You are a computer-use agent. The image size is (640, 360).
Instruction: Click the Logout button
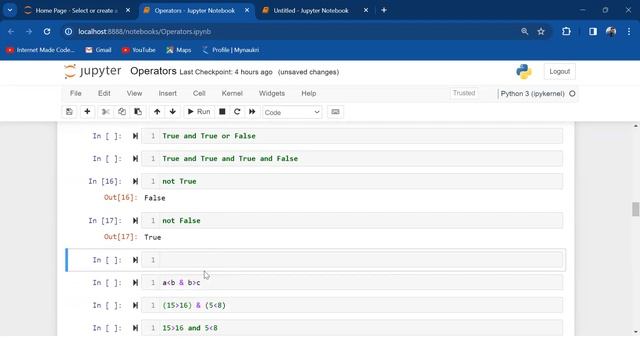pos(560,71)
